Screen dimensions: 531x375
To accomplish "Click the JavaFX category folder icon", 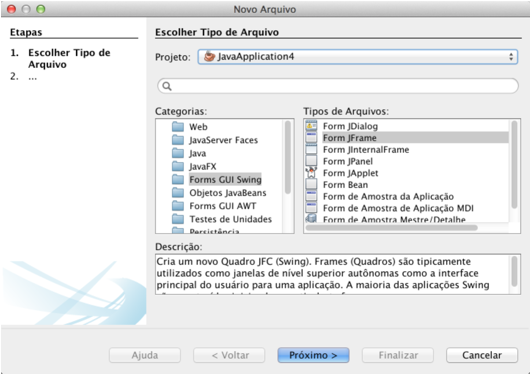I will [x=178, y=166].
